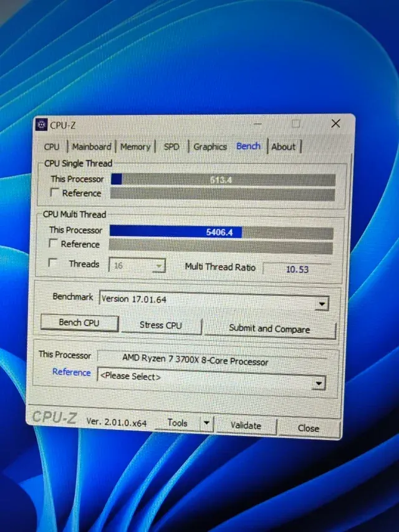Open the Threads count dropdown showing 16
399x532 pixels.
coord(137,265)
